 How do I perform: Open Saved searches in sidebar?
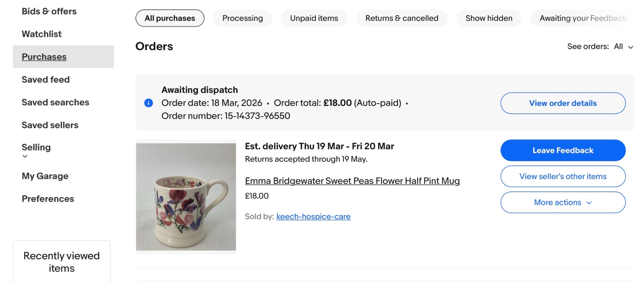[55, 102]
